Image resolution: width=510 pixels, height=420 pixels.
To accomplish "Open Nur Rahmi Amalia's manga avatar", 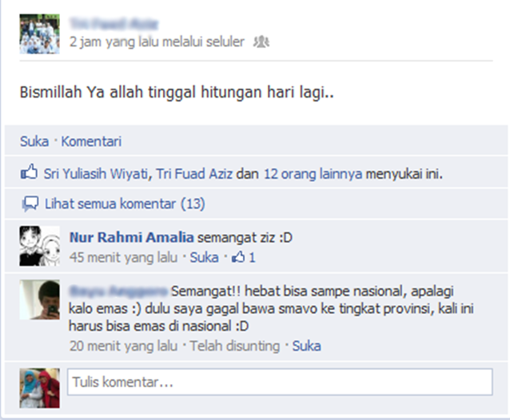I will (39, 246).
